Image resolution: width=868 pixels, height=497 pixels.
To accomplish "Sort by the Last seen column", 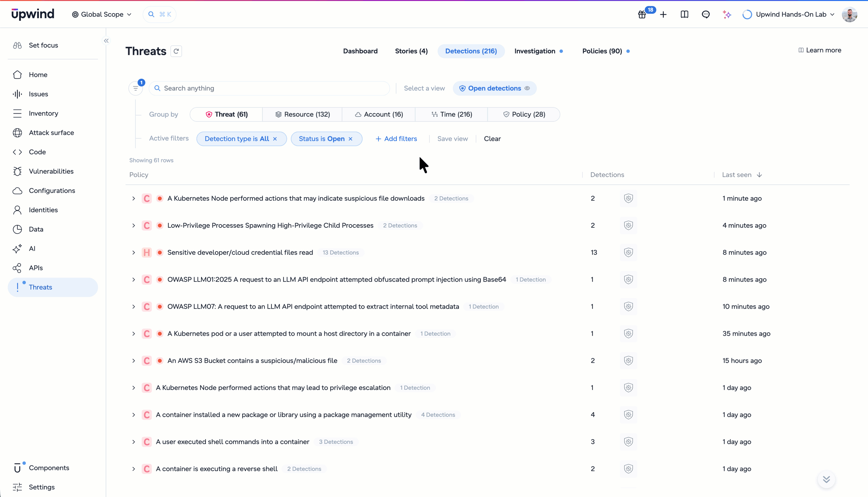I will click(742, 175).
